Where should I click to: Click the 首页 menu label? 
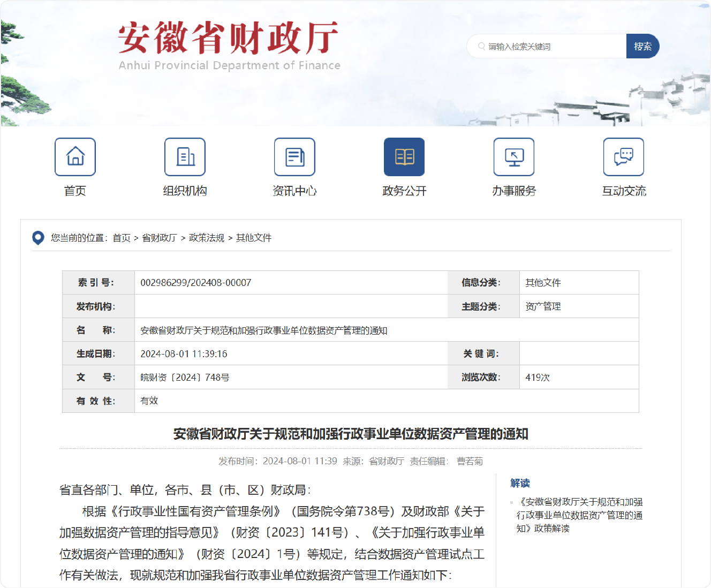pyautogui.click(x=75, y=191)
